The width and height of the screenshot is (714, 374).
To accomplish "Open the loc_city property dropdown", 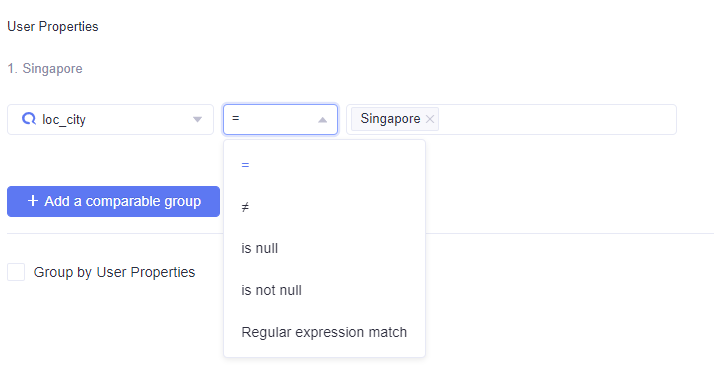I will 110,119.
